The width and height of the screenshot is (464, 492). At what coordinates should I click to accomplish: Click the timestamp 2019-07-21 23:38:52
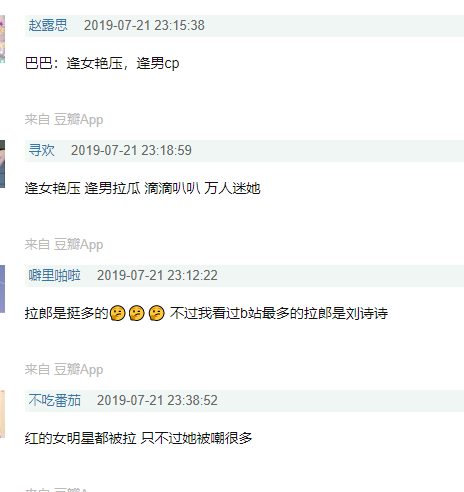[x=157, y=401]
